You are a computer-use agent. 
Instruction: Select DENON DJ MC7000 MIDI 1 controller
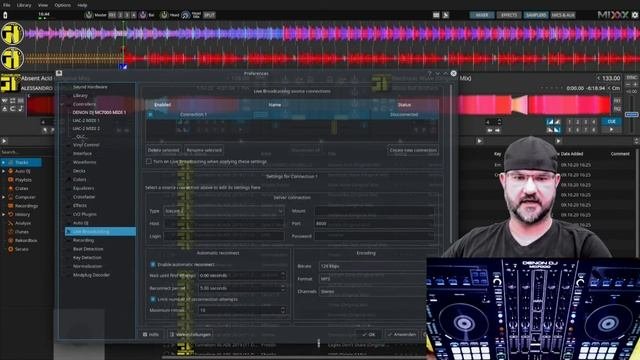pyautogui.click(x=99, y=112)
